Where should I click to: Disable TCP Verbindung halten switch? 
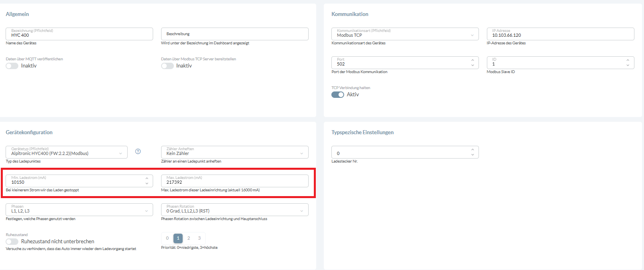tap(338, 95)
